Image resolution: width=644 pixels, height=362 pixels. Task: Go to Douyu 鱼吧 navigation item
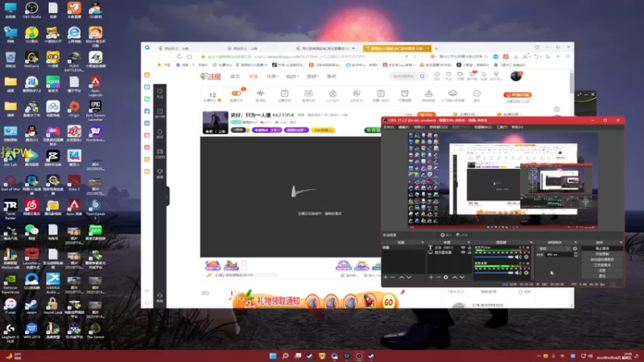point(332,76)
